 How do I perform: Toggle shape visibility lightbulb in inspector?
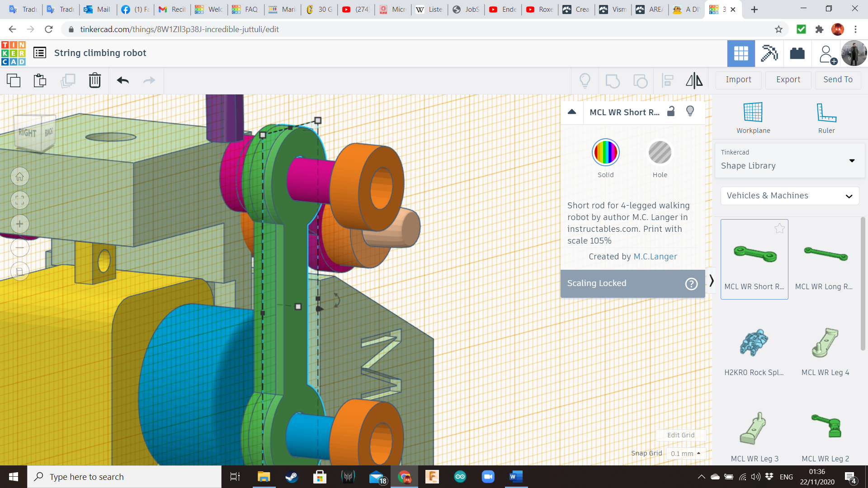[x=690, y=112]
